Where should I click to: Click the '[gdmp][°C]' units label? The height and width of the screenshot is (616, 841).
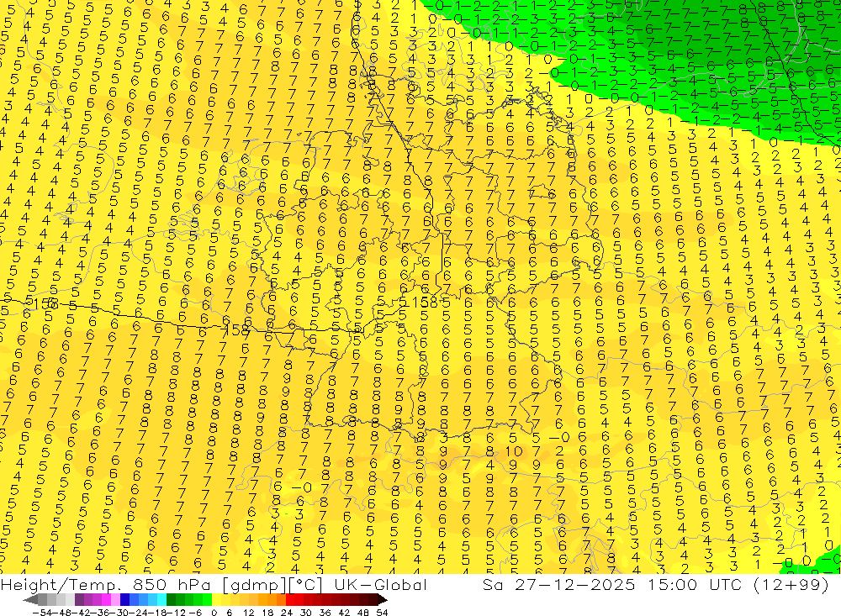pyautogui.click(x=273, y=584)
